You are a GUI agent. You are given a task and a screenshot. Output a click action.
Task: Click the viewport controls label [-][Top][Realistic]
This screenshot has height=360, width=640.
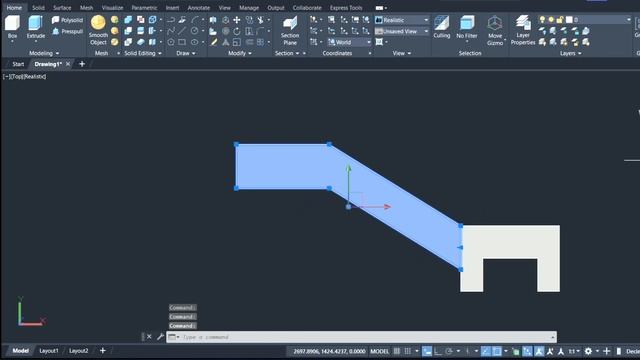[24, 76]
